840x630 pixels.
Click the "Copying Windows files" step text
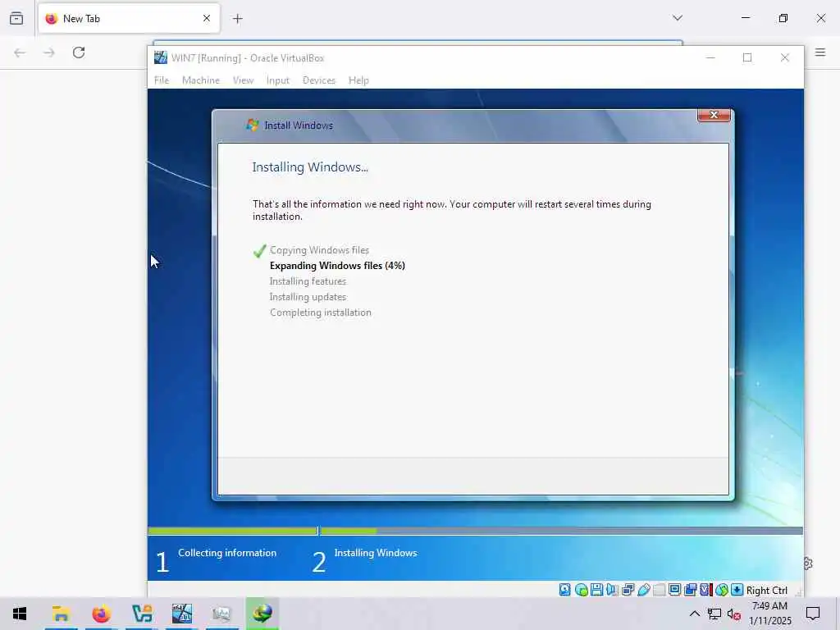point(319,250)
